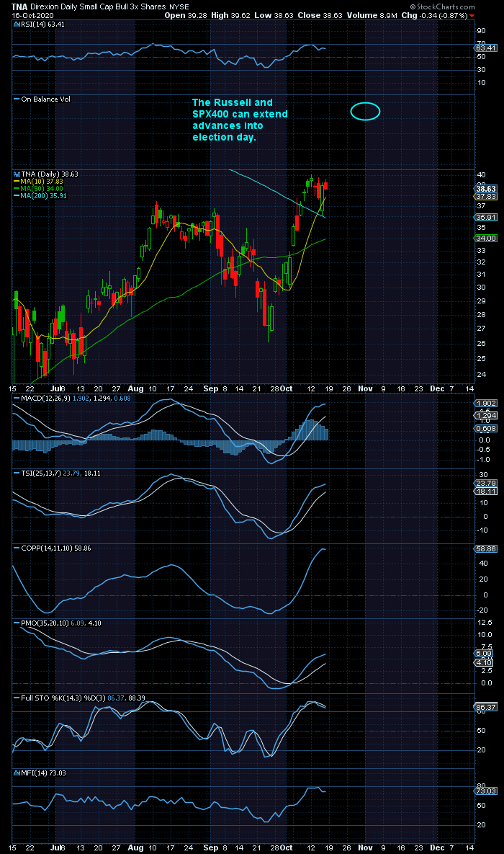504x854 pixels.
Task: Click Nov on the bottom MFI date axis
Action: point(364,848)
